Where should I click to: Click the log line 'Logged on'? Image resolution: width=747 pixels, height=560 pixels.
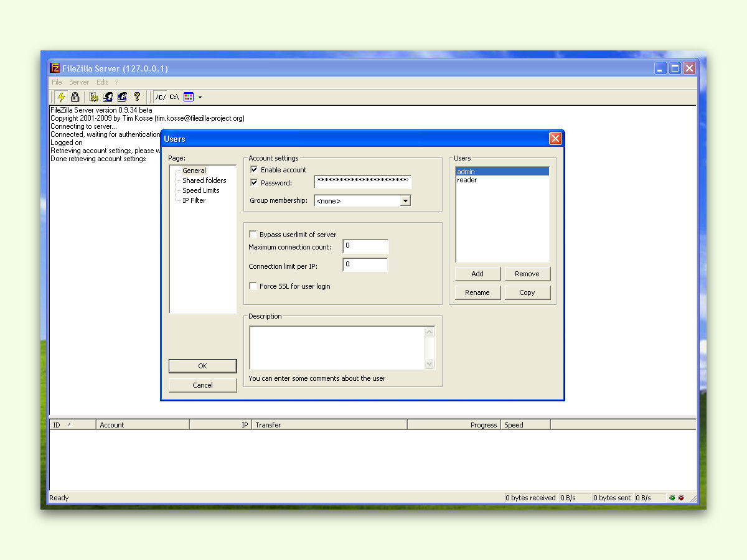(x=67, y=142)
